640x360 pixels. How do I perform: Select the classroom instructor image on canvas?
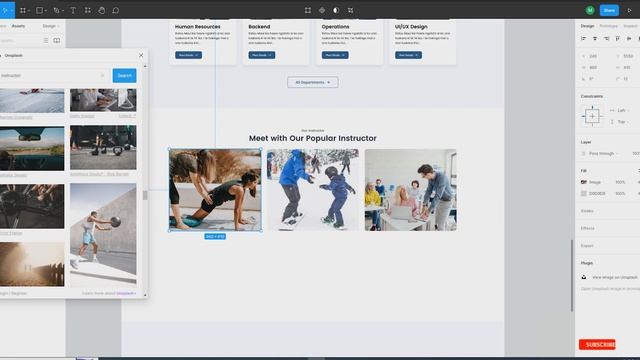(x=411, y=190)
